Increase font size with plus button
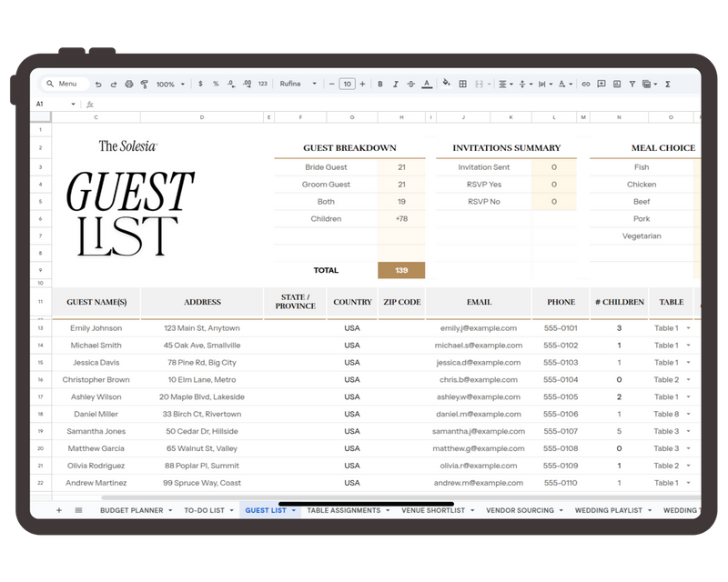Viewport: 728px width, 582px height. (x=362, y=84)
